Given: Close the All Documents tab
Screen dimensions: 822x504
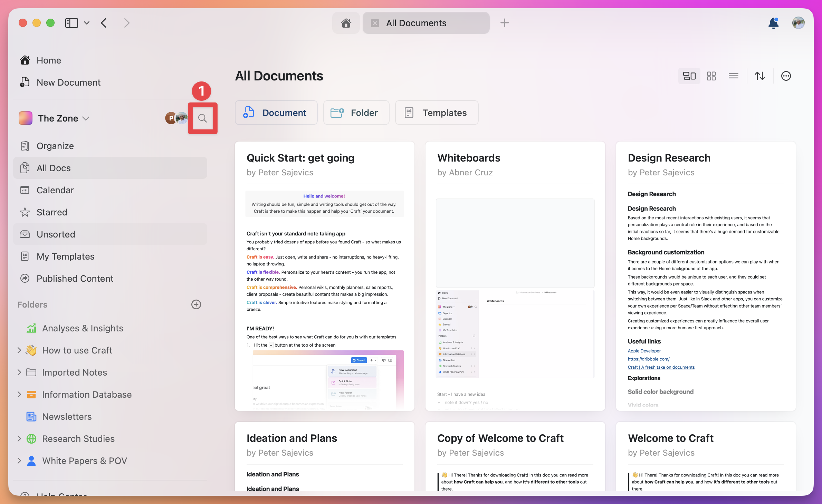Looking at the screenshot, I should pyautogui.click(x=375, y=23).
